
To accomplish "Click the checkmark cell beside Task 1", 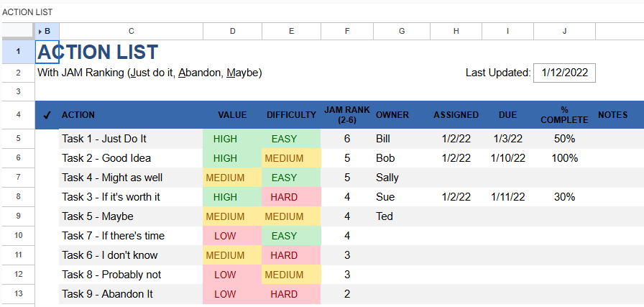I will pyautogui.click(x=47, y=139).
